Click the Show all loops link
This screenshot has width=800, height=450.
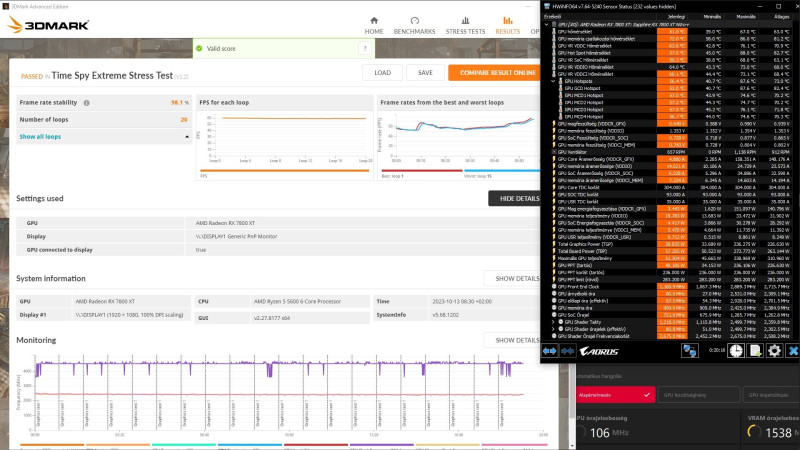tap(40, 137)
